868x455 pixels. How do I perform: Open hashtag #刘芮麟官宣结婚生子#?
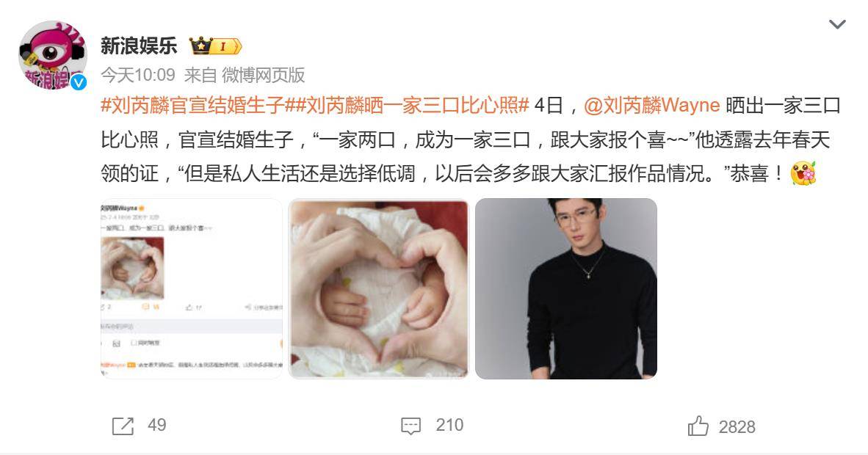(x=192, y=105)
